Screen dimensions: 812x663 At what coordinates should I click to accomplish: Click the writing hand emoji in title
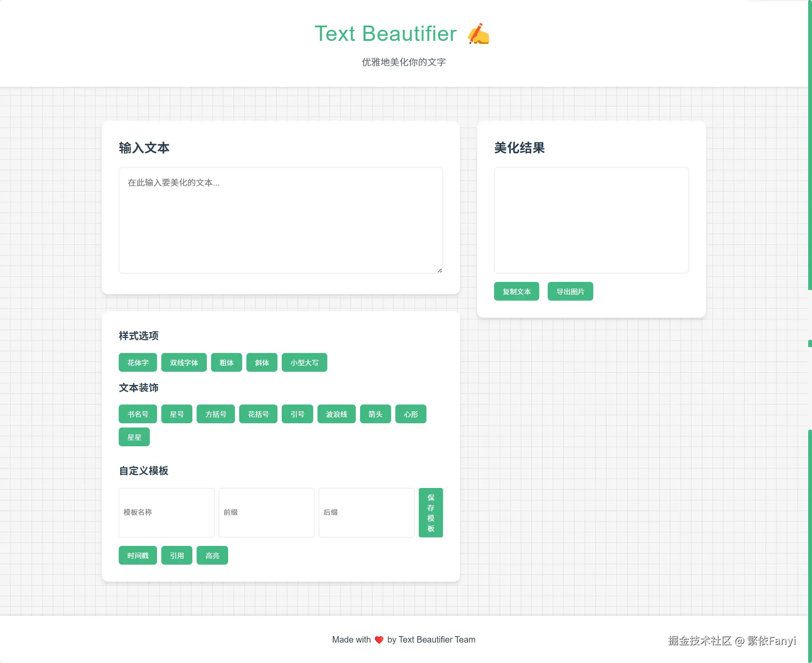coord(479,34)
